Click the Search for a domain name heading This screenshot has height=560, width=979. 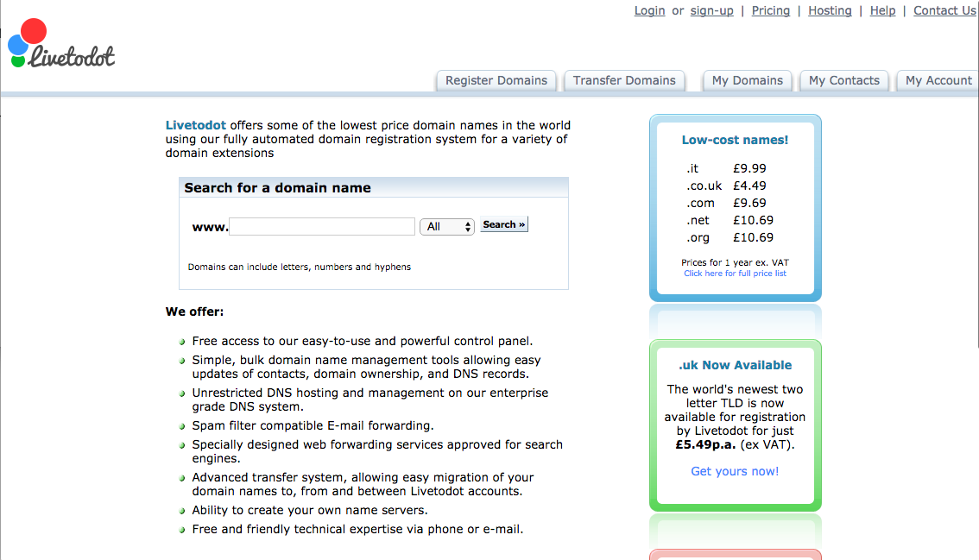click(x=277, y=188)
